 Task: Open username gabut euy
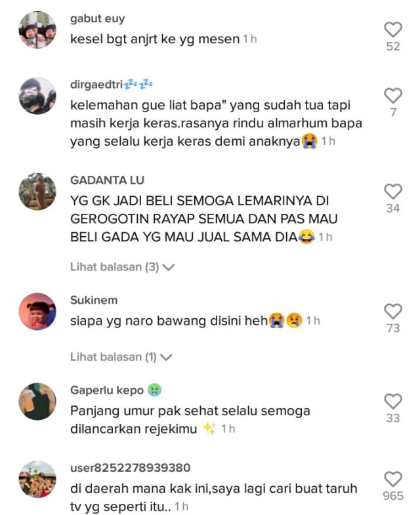pyautogui.click(x=98, y=19)
